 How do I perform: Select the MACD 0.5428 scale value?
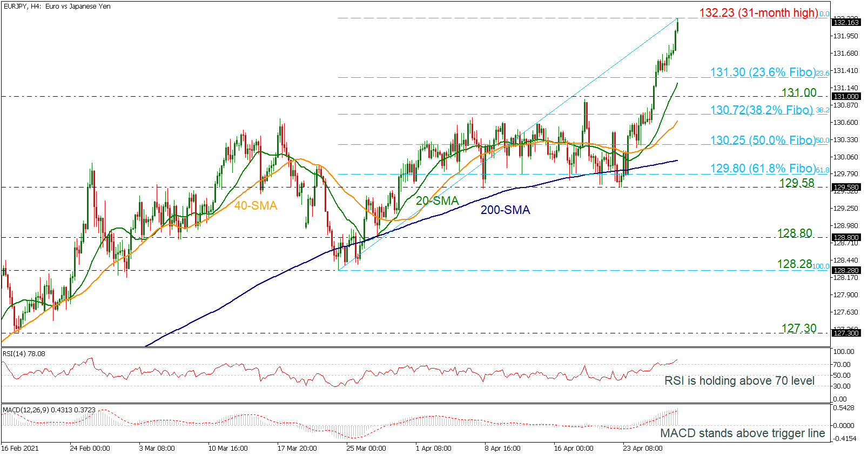(844, 408)
